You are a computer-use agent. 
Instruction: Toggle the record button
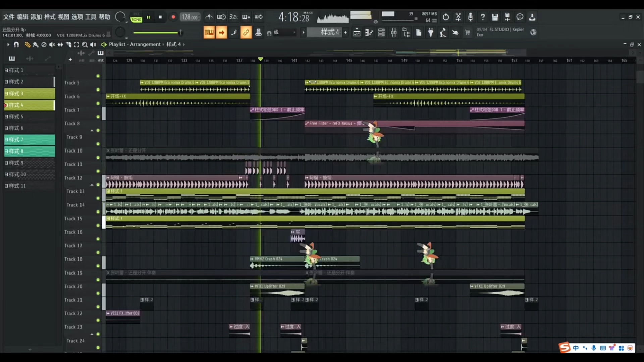point(173,17)
